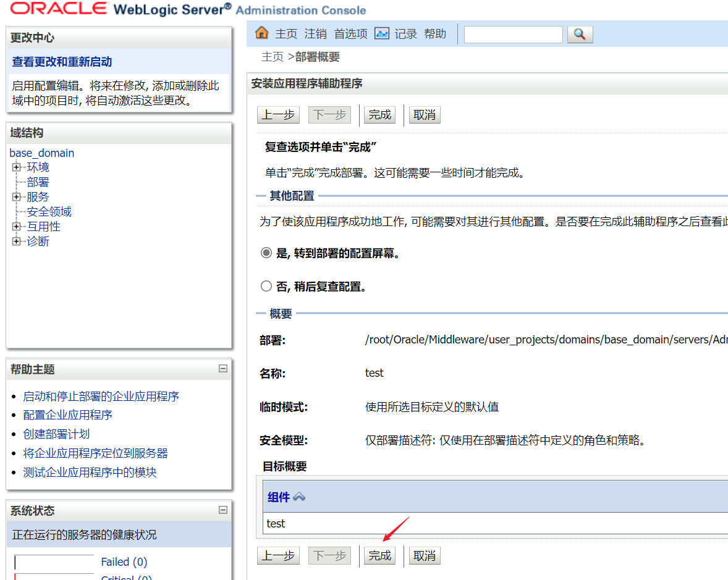Viewport: 728px width, 580px height.
Task: Open 帮助 in the toolbar
Action: 435,34
